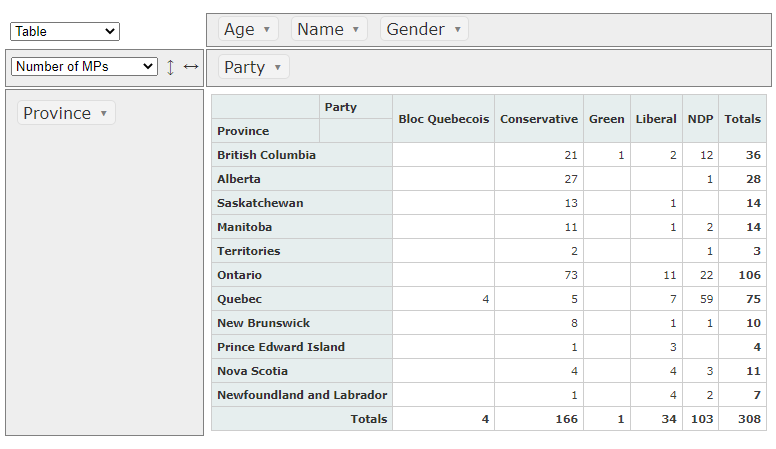
Task: Open the Number of MPs aggregator dropdown
Action: pos(84,66)
